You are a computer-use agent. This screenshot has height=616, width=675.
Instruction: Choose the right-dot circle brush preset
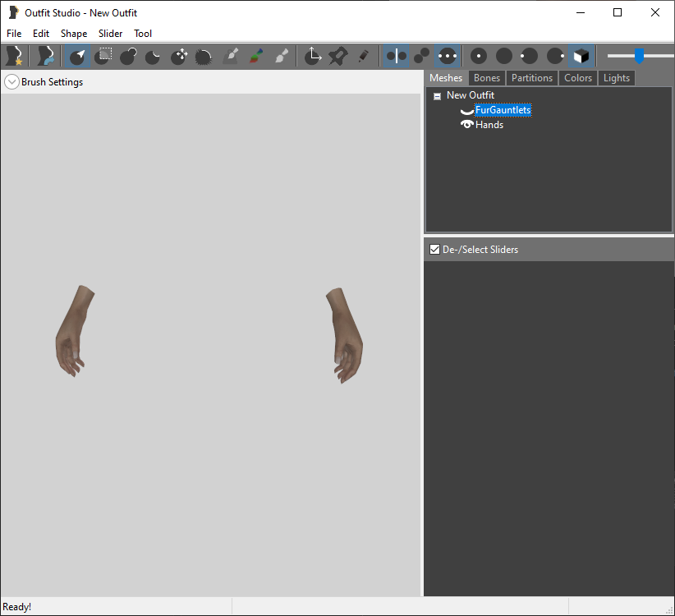point(555,56)
